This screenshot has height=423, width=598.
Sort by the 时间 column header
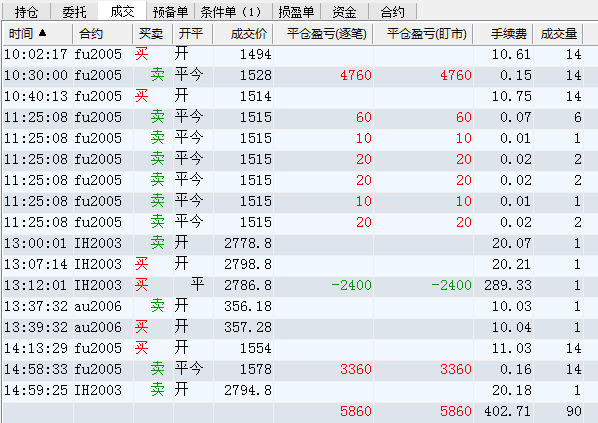point(37,34)
